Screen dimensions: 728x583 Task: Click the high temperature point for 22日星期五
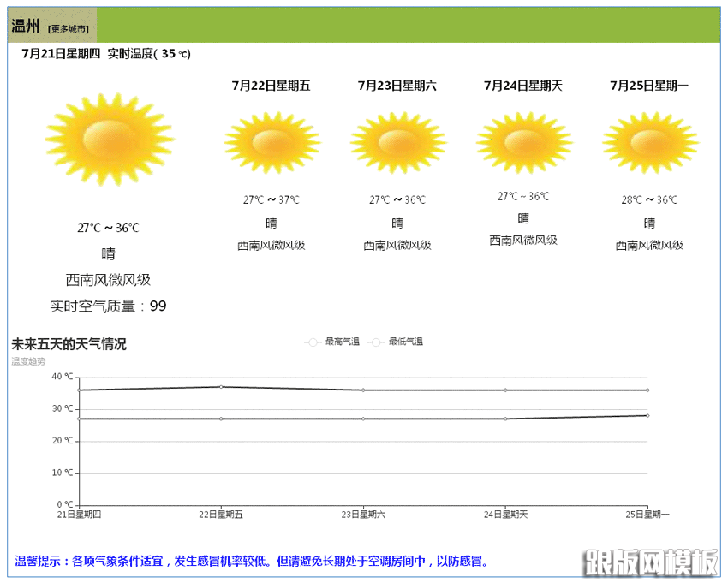221,387
